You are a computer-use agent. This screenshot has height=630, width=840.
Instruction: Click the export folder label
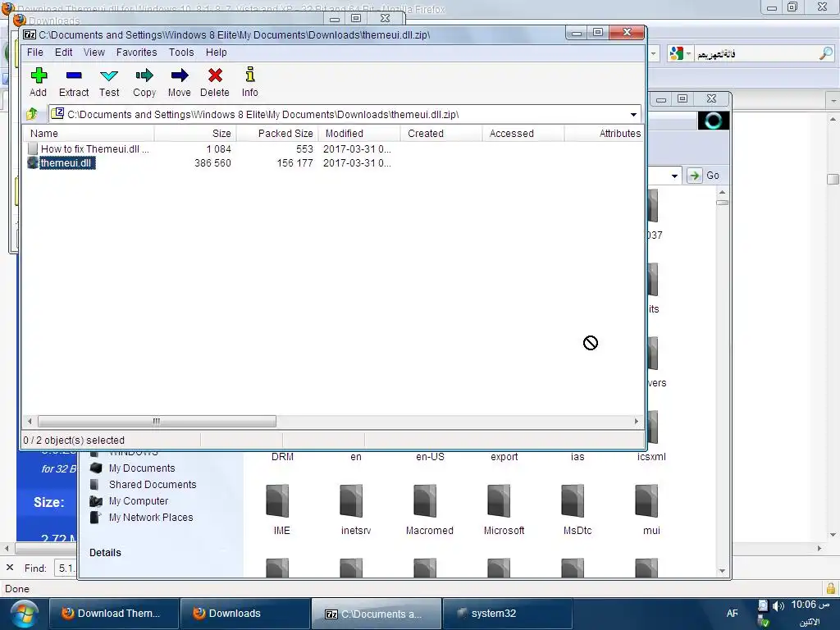point(504,456)
